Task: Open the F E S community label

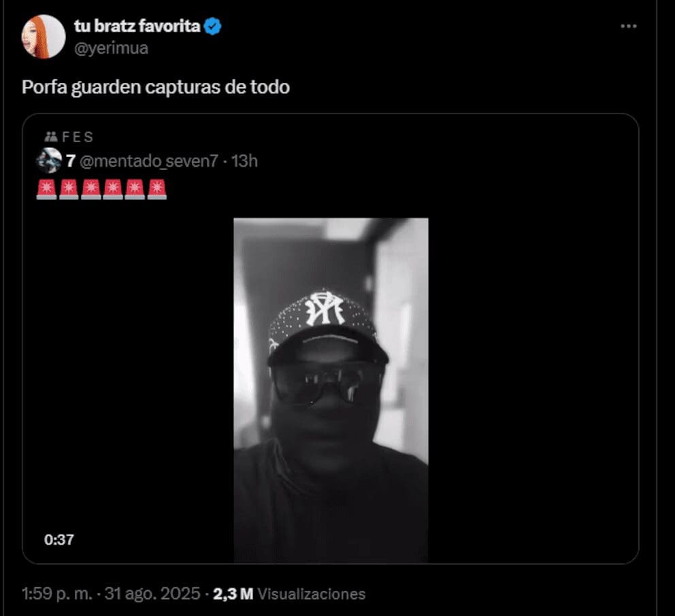Action: pos(78,137)
